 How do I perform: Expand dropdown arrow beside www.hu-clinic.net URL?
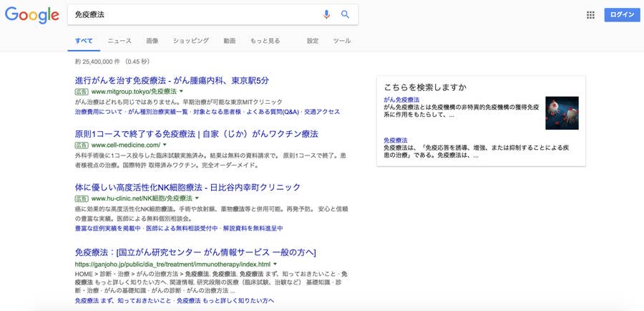197,198
